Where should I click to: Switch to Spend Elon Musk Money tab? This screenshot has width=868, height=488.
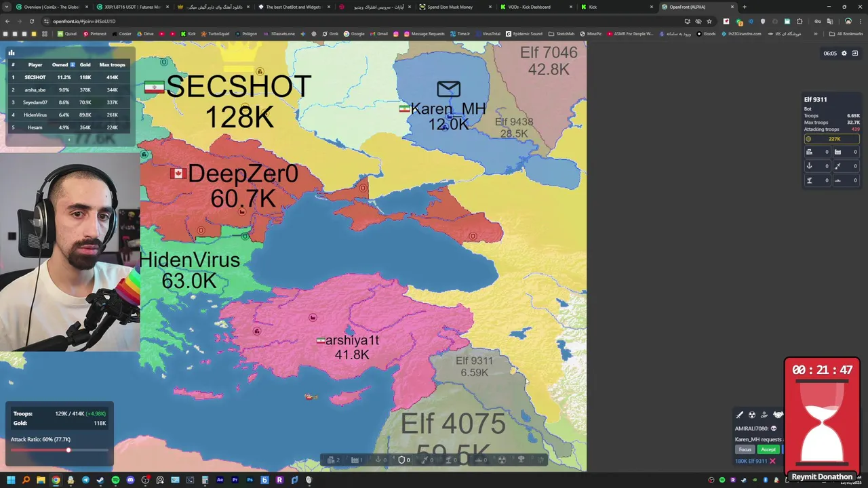point(454,7)
